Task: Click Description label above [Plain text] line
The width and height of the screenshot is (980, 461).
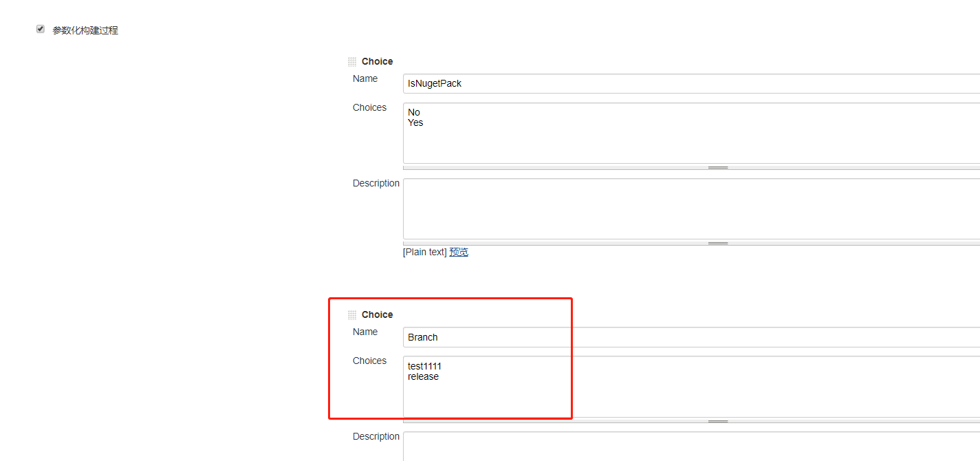Action: pos(376,183)
